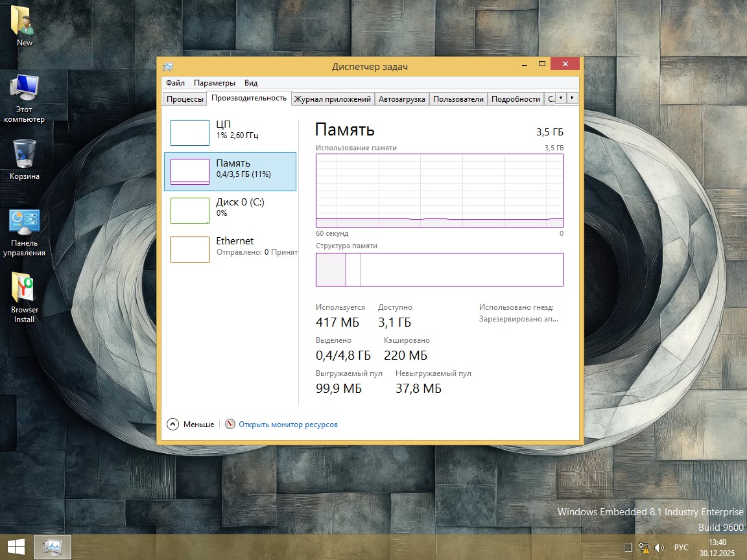The height and width of the screenshot is (560, 747).
Task: Click the volume speaker tray icon
Action: (x=659, y=548)
